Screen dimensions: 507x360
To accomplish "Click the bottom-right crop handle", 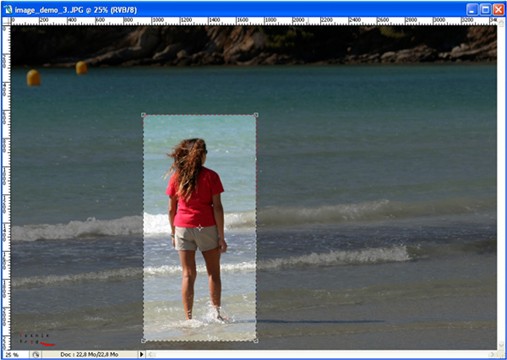I will (x=256, y=341).
